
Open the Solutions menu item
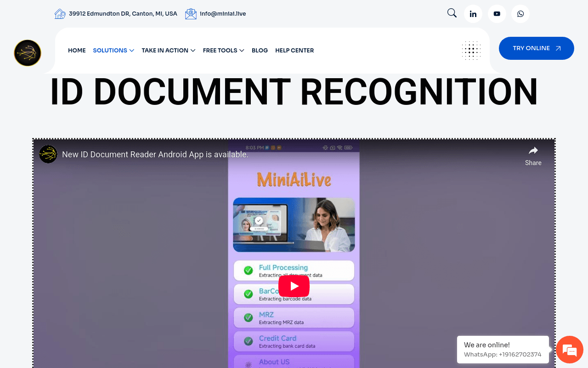click(110, 51)
